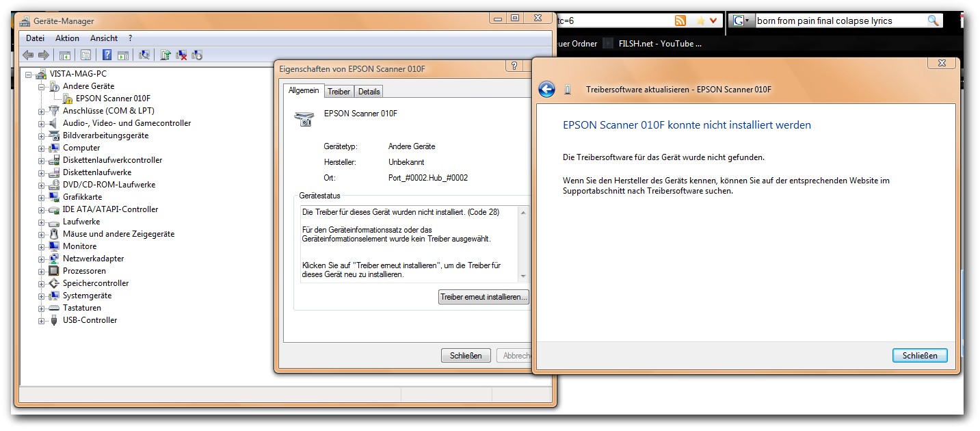
Task: Scan for hardware changes toolbar icon
Action: tap(144, 55)
